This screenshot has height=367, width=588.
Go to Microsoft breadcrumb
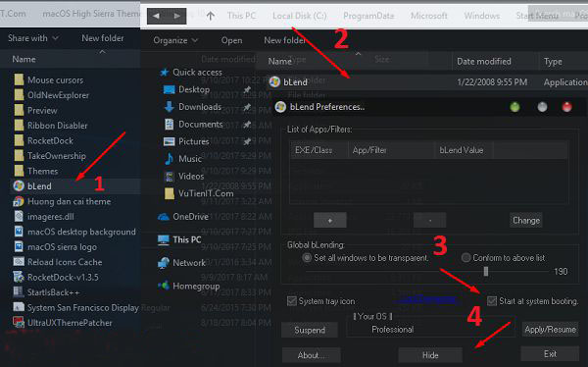(429, 16)
